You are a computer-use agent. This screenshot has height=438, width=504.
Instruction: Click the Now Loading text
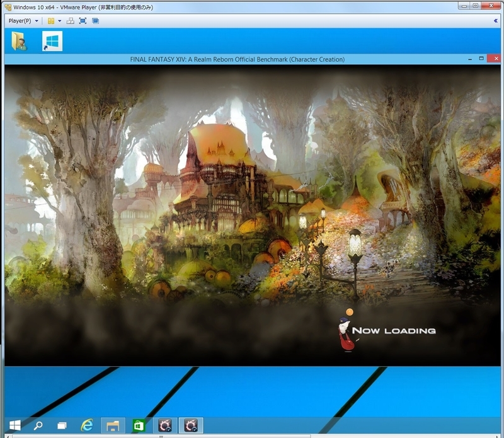tap(394, 331)
